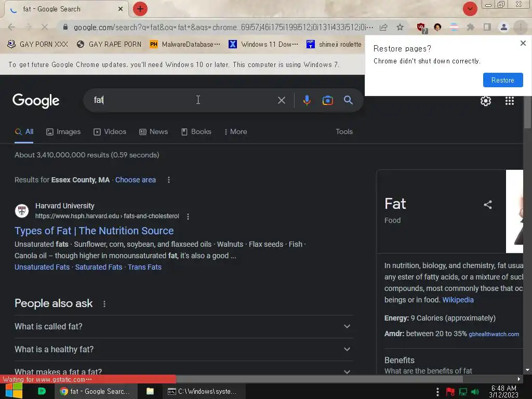Open the Chrome three-dot menu
The width and height of the screenshot is (532, 399).
click(x=521, y=27)
